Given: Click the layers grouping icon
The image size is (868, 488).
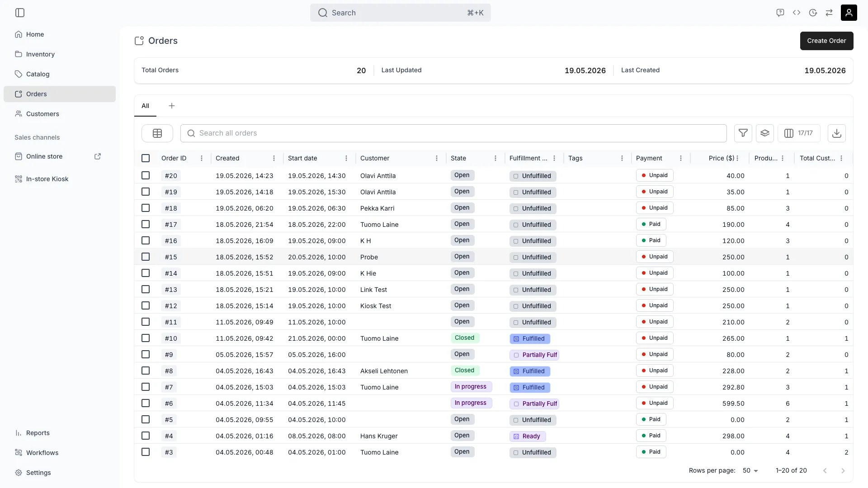Looking at the screenshot, I should click(x=764, y=133).
